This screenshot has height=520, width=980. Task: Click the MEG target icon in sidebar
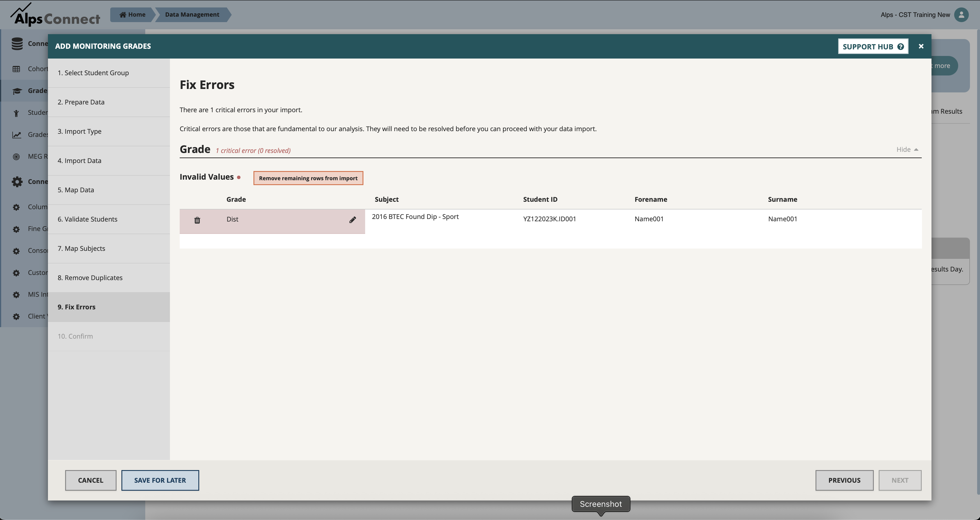pyautogui.click(x=16, y=156)
